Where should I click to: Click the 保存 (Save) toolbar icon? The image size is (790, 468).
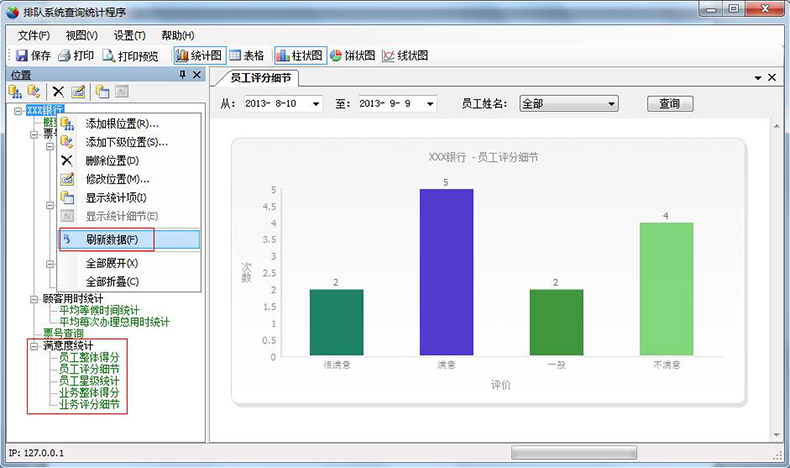[33, 56]
